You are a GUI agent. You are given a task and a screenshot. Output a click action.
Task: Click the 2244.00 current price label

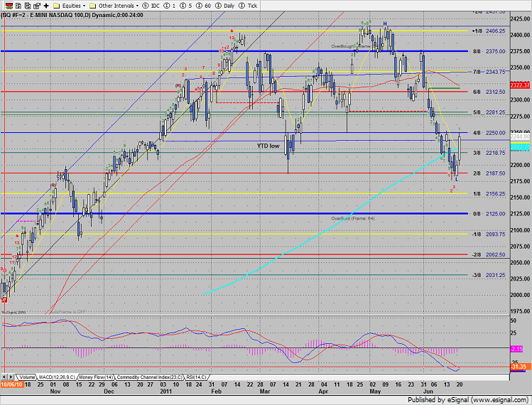coord(520,136)
